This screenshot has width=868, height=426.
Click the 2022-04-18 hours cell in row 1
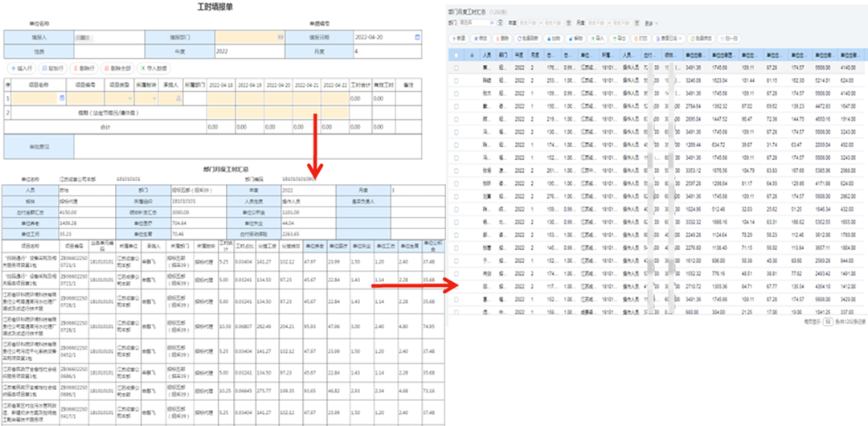pos(221,98)
